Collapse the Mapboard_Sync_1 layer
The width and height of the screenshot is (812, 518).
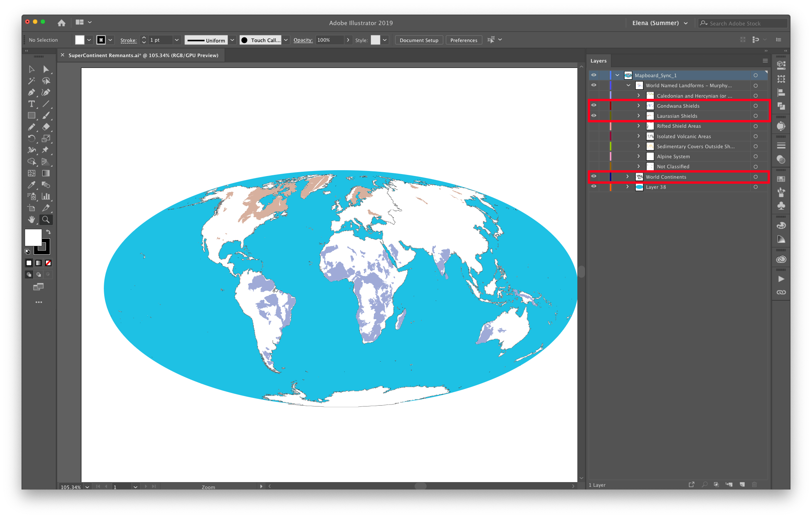click(617, 75)
